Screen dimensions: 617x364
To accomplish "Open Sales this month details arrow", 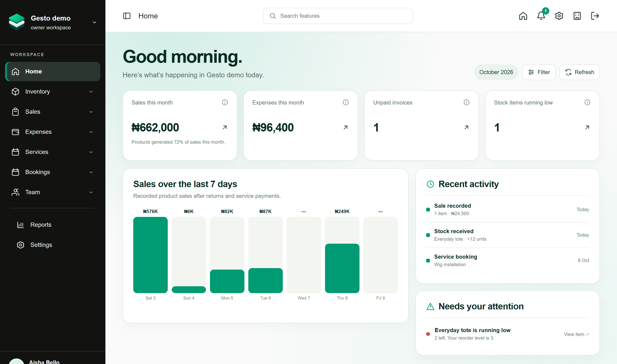I will coord(225,127).
